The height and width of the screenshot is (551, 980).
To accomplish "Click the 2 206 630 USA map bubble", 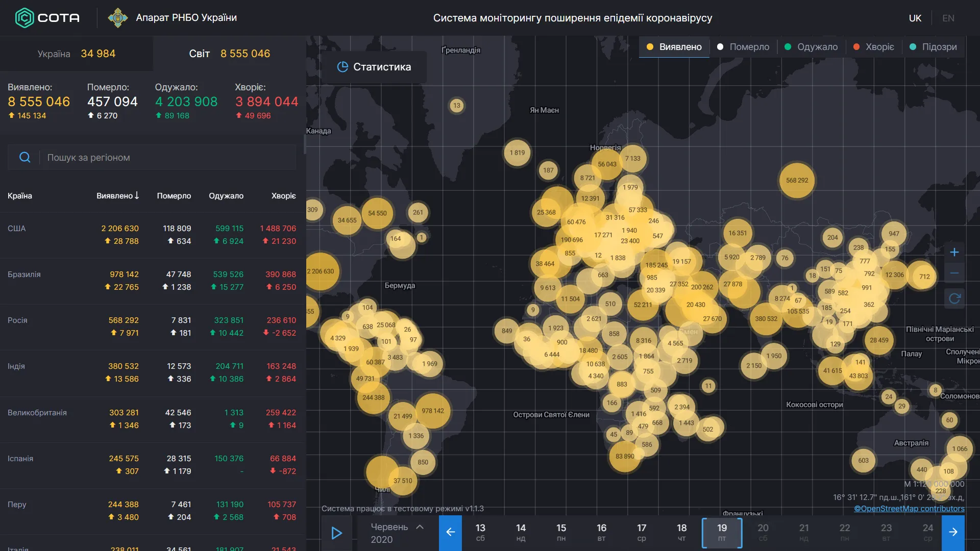I will [321, 271].
